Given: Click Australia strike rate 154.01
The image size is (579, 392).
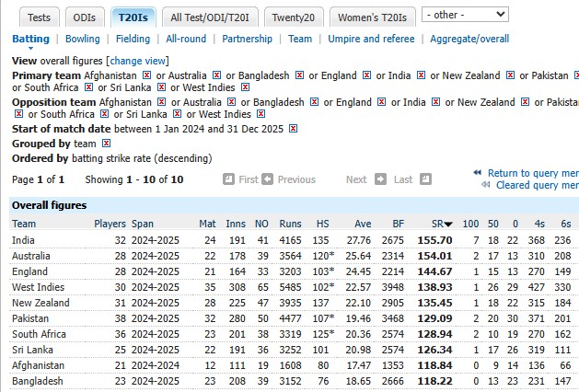Looking at the screenshot, I should click(x=435, y=256).
